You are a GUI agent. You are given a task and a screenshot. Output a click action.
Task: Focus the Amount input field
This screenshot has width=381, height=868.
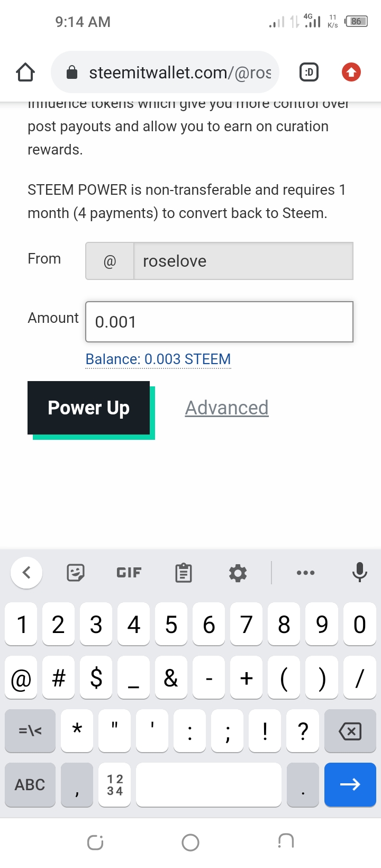(219, 322)
